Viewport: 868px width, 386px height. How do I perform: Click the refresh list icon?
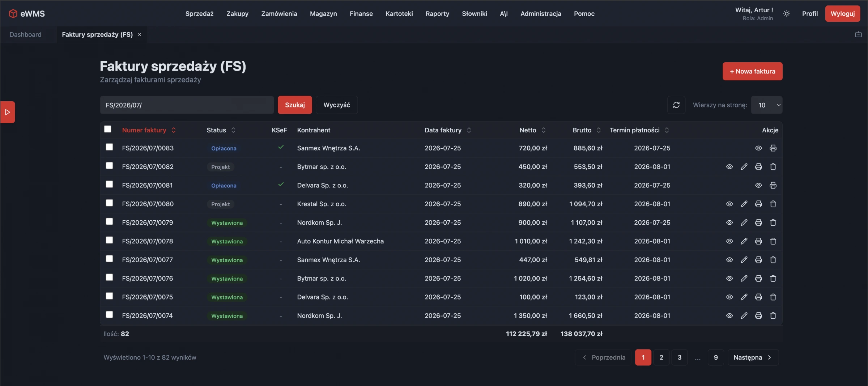[x=676, y=105]
